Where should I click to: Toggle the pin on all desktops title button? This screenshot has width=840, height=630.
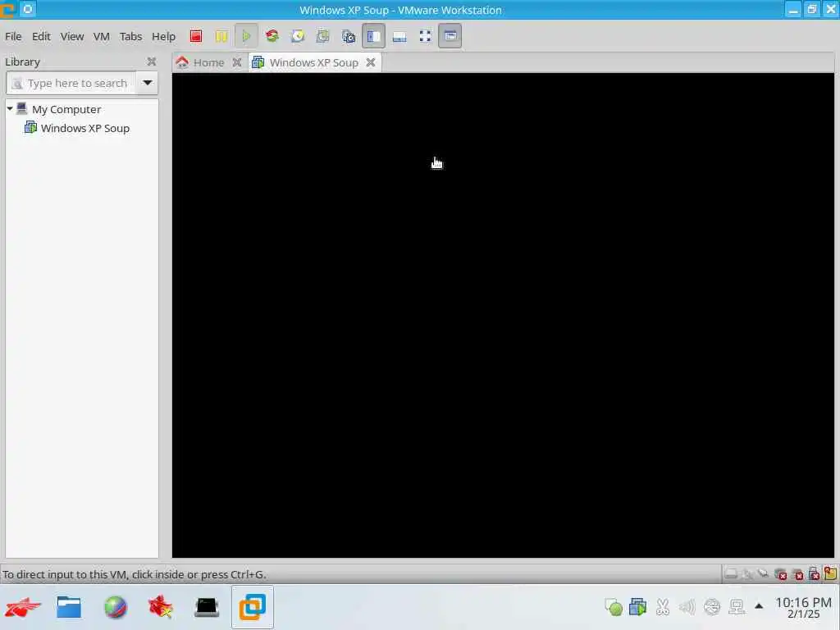pos(28,9)
